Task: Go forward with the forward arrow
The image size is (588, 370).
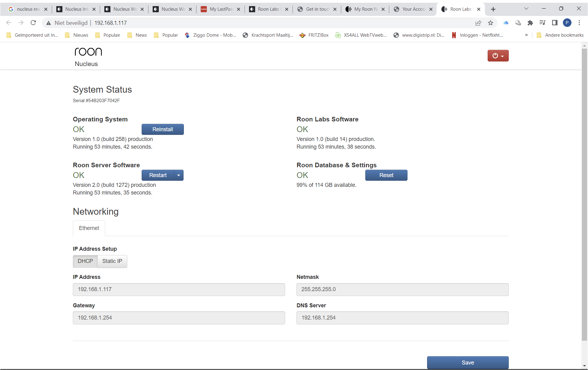Action: [x=21, y=23]
